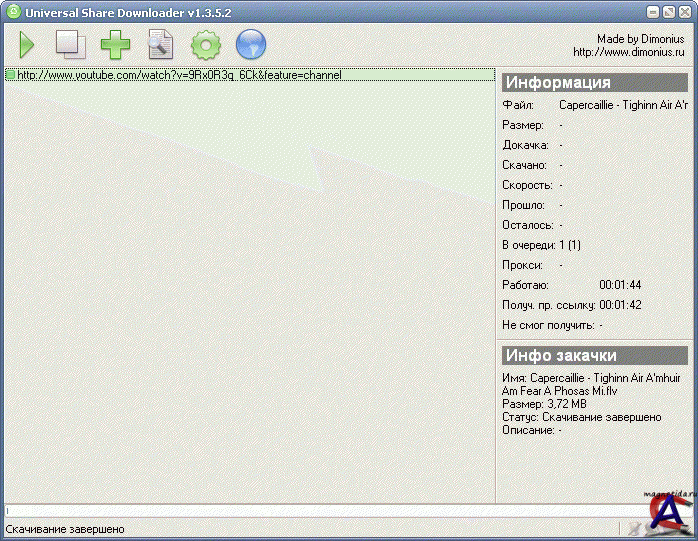Click the stop downloads square icon
The height and width of the screenshot is (541, 698).
tap(70, 44)
